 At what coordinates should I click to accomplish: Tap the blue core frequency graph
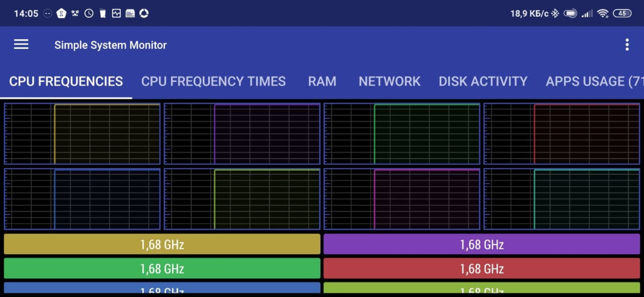(82, 199)
